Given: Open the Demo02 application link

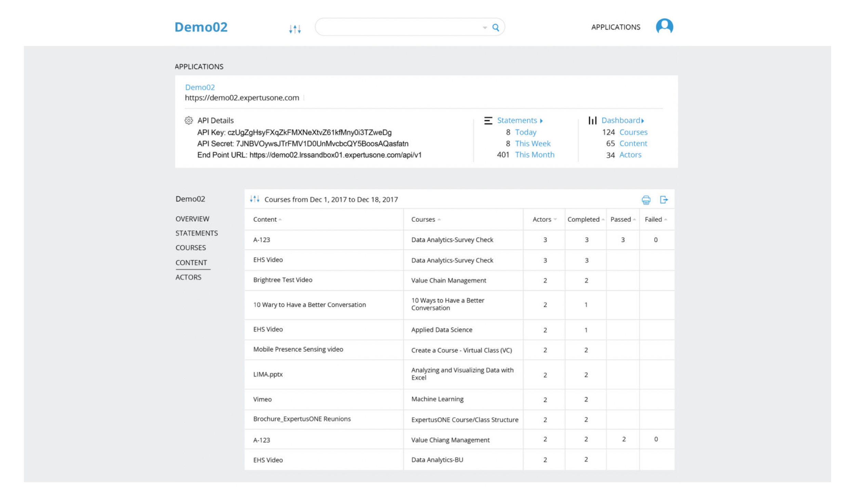Looking at the screenshot, I should [x=200, y=87].
